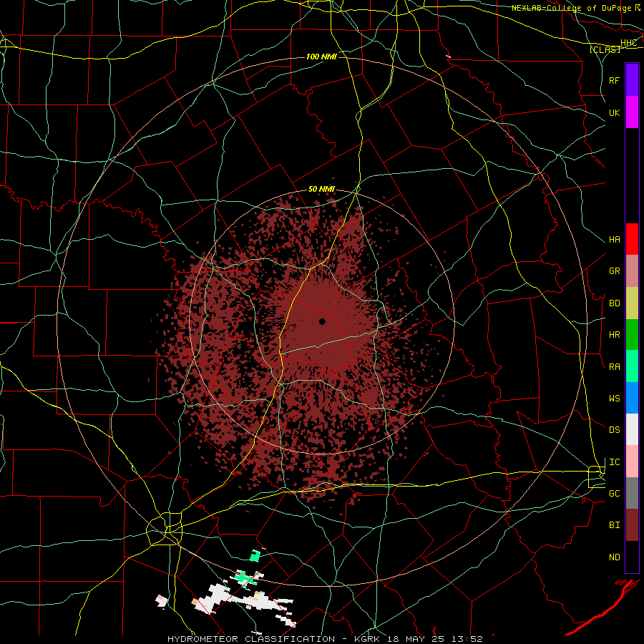Click the "ND" legend label
The height and width of the screenshot is (644, 644).
(614, 557)
